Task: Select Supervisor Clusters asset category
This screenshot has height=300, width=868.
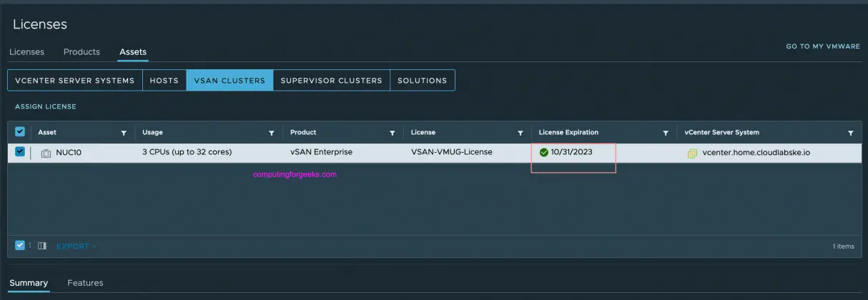Action: (331, 81)
